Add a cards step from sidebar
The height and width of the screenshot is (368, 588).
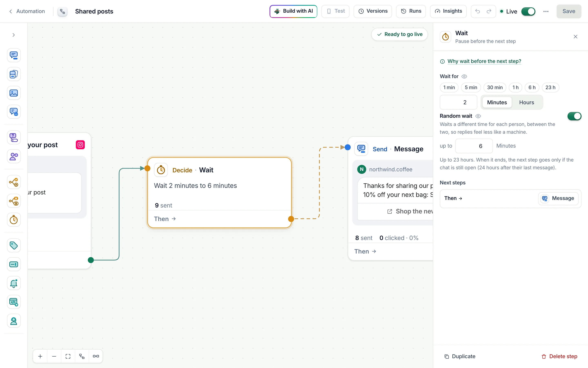coord(14,74)
